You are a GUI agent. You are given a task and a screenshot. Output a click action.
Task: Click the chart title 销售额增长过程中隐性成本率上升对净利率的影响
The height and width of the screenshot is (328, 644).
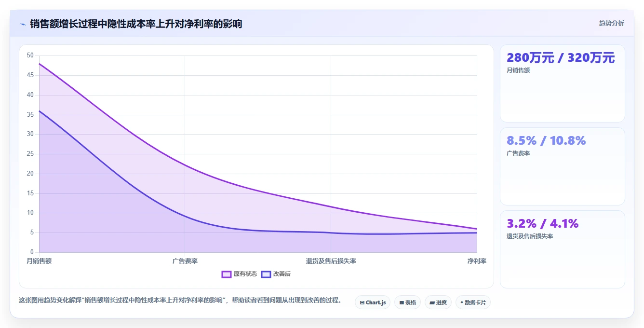point(136,24)
